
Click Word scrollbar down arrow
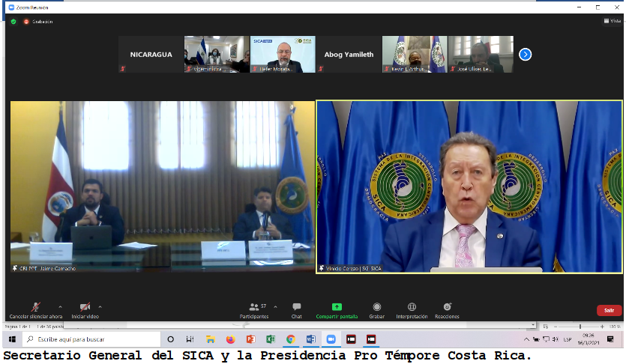533,325
